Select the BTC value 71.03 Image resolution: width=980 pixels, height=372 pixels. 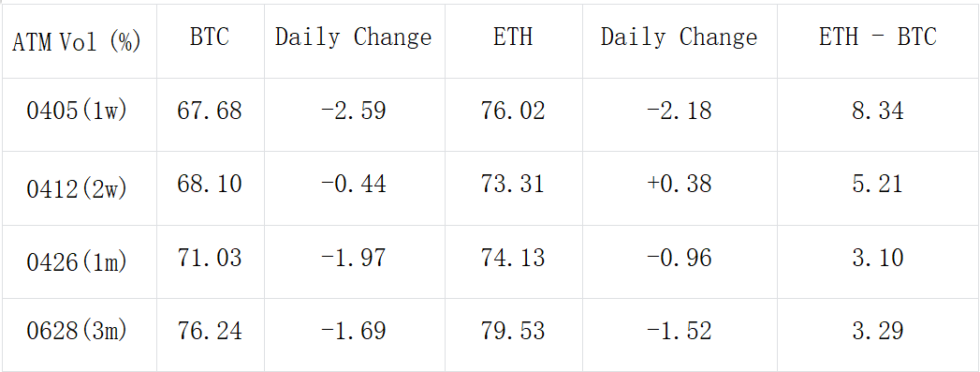click(x=210, y=259)
